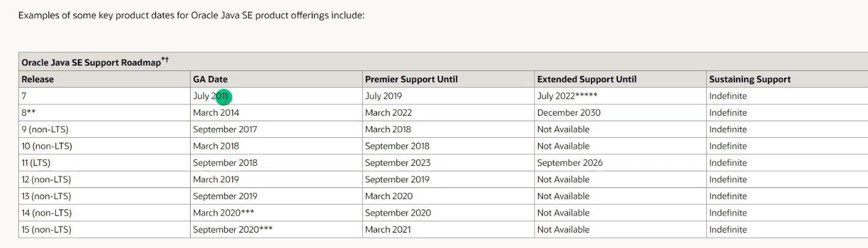Viewport: 868px width, 248px height.
Task: Select the Release column header
Action: click(37, 79)
